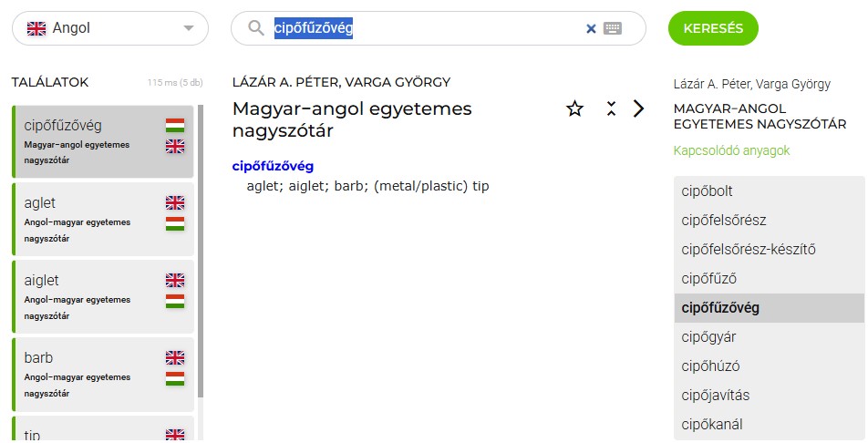Click the magnifier icon in search box
Image resolution: width=868 pixels, height=443 pixels.
click(255, 27)
